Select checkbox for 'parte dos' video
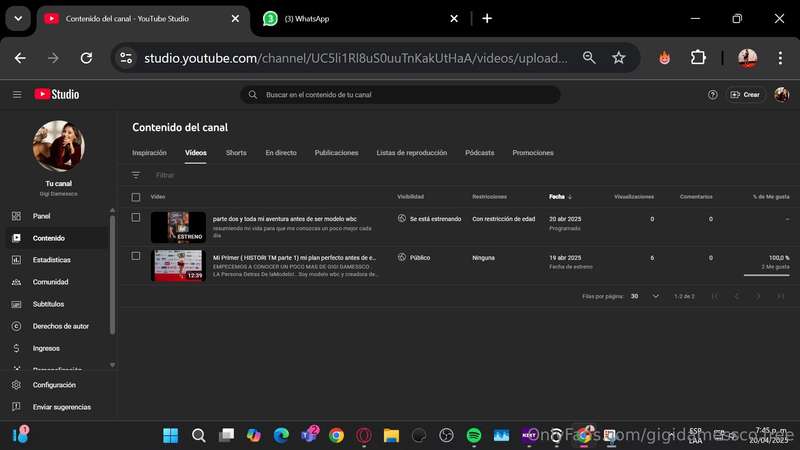800x450 pixels. tap(136, 217)
